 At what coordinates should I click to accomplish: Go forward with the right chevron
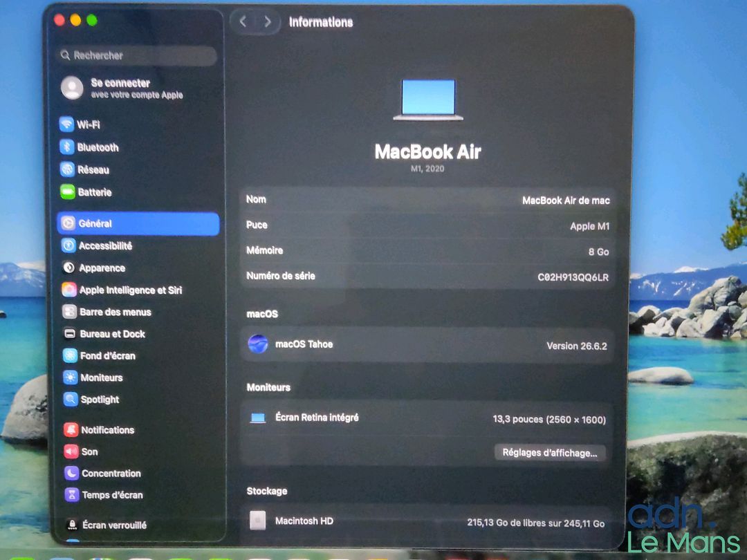pos(268,21)
